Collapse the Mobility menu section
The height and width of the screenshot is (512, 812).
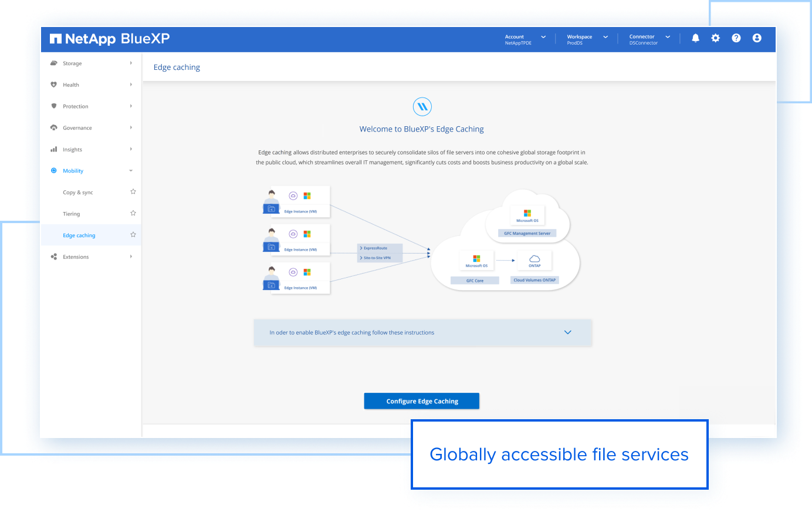(132, 170)
